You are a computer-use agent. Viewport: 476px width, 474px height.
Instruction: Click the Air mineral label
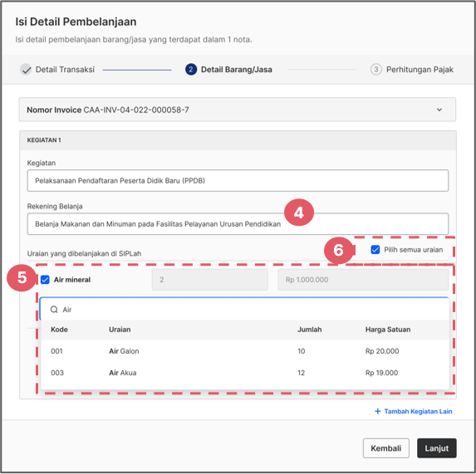tap(72, 280)
